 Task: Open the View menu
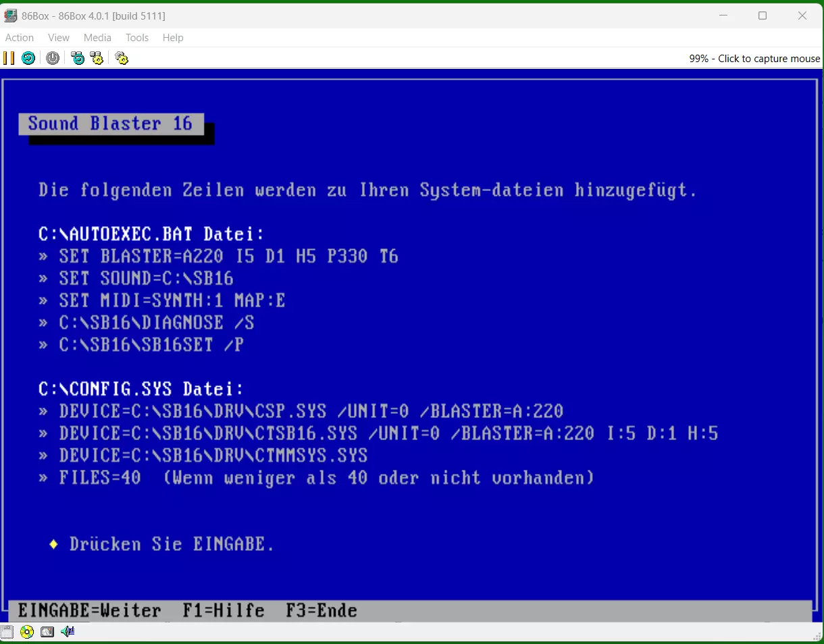pos(59,38)
